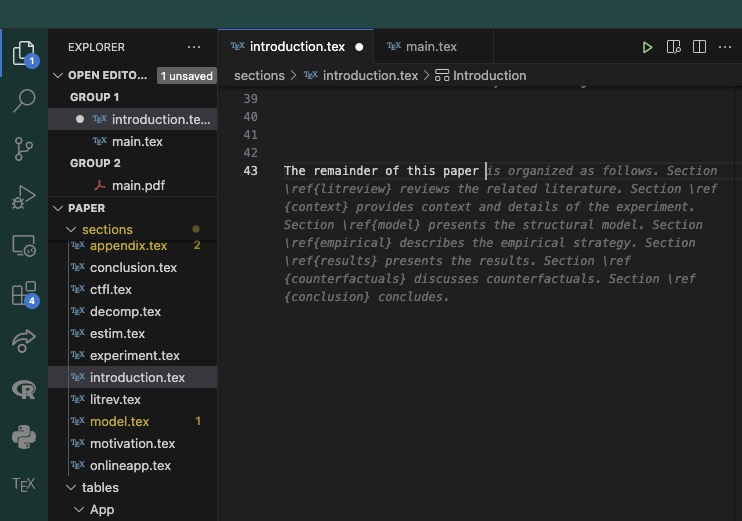This screenshot has width=742, height=521.
Task: Click line number 43 in the gutter
Action: (x=250, y=171)
